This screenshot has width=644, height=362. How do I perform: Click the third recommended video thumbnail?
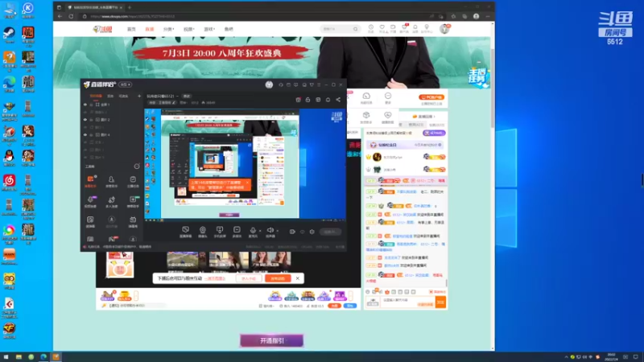coord(270,261)
